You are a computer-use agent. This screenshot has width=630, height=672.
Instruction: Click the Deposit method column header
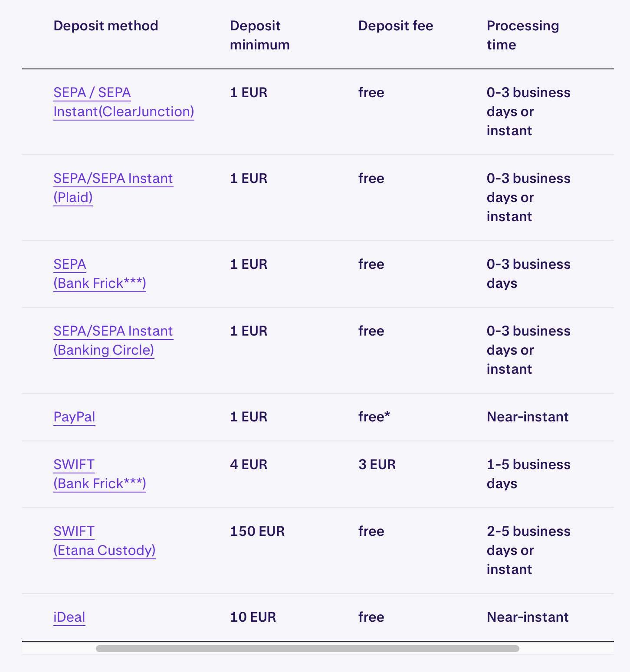(105, 26)
